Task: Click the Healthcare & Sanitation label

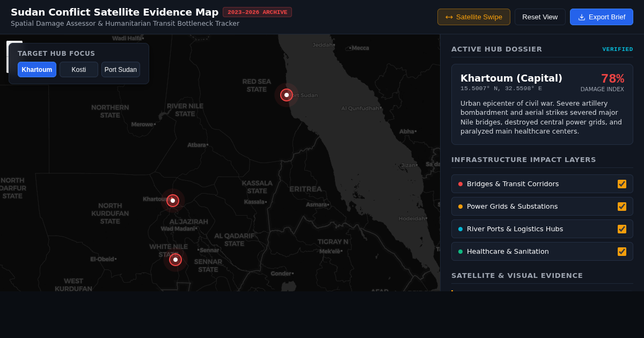Action: 508,251
